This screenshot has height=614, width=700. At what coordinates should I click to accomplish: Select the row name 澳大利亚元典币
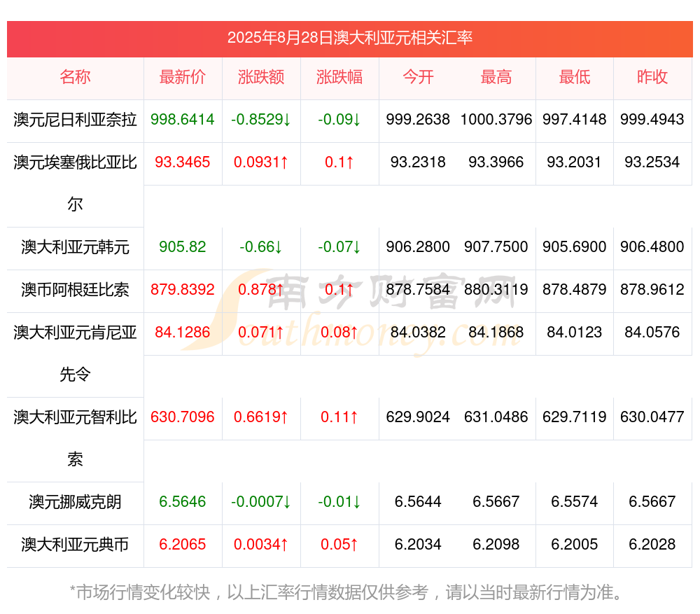tap(75, 545)
